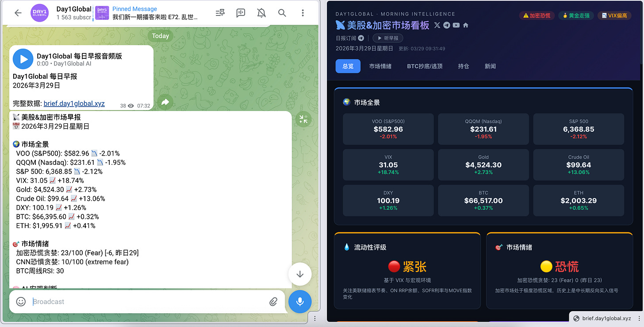Open the VOO (S&P500) market card

[x=388, y=129]
